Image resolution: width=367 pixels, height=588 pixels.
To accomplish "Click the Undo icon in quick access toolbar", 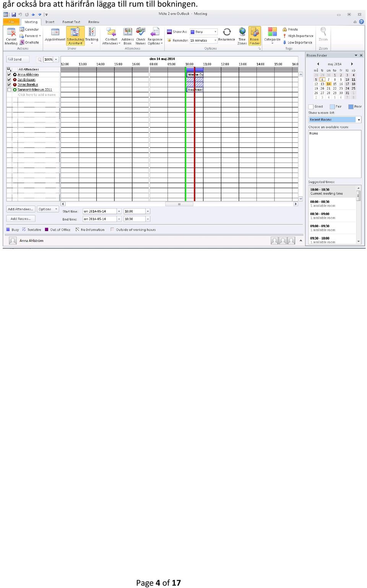I will click(x=20, y=15).
